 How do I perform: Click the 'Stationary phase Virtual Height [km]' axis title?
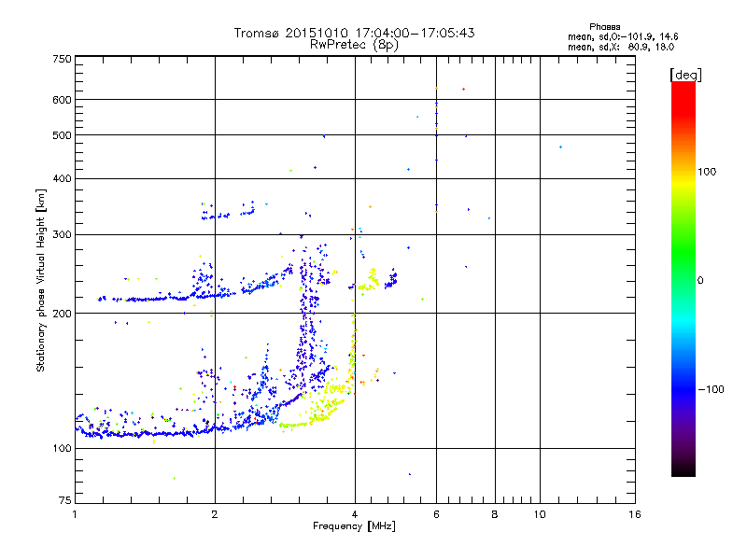(x=41, y=280)
